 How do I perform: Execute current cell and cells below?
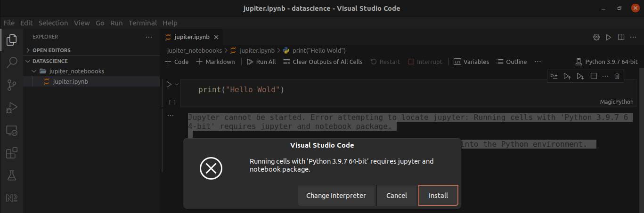580,76
